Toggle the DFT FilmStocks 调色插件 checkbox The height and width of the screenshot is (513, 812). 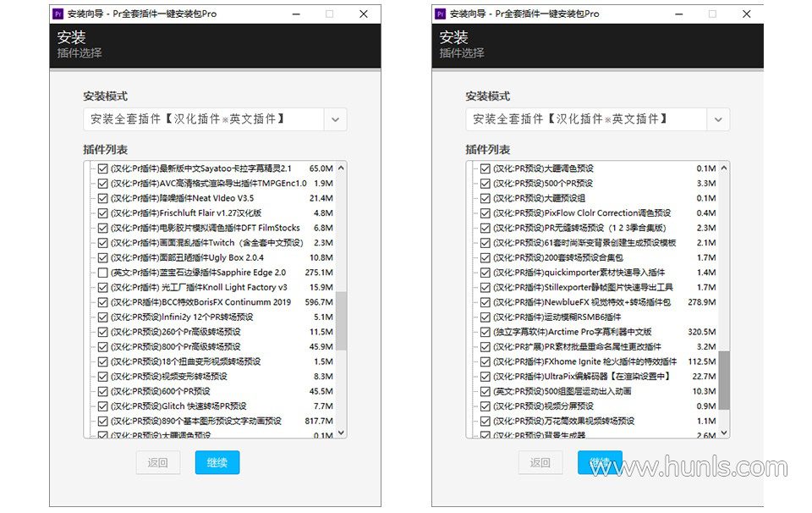102,228
